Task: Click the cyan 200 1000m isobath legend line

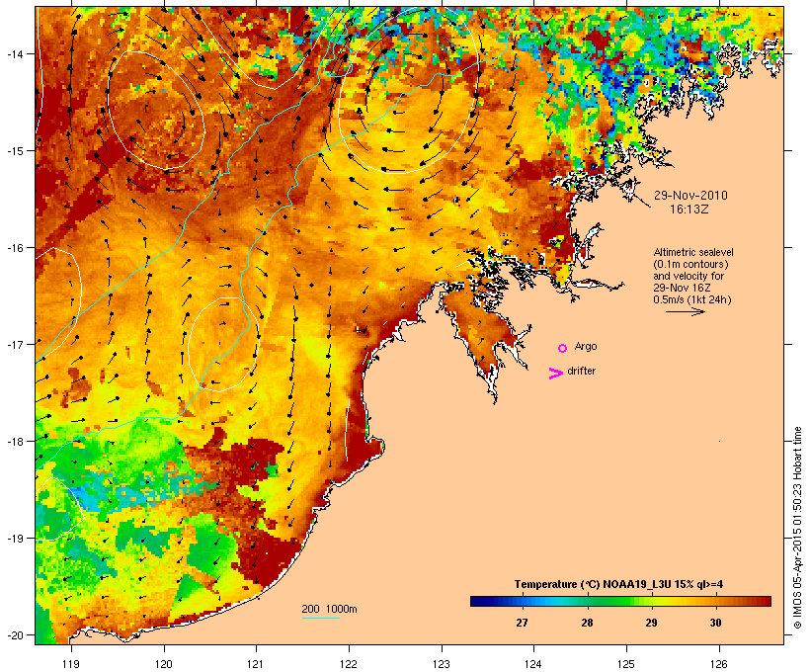Action: [321, 618]
